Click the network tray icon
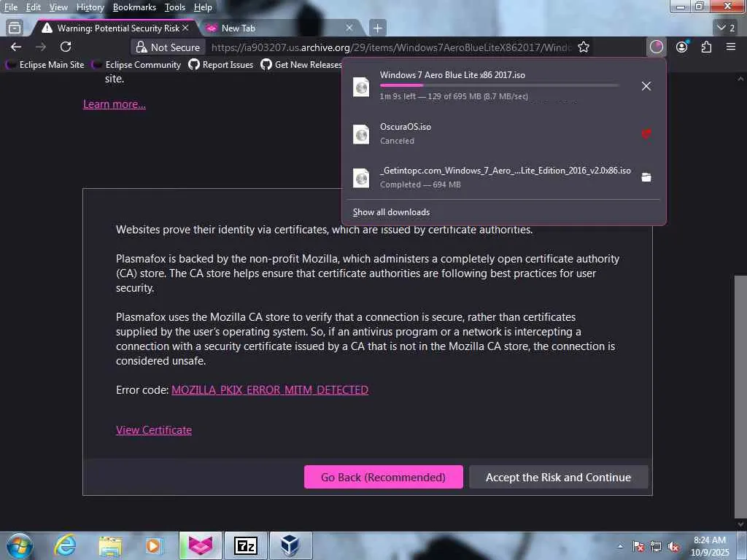Viewport: 747px width, 560px height. click(x=656, y=547)
